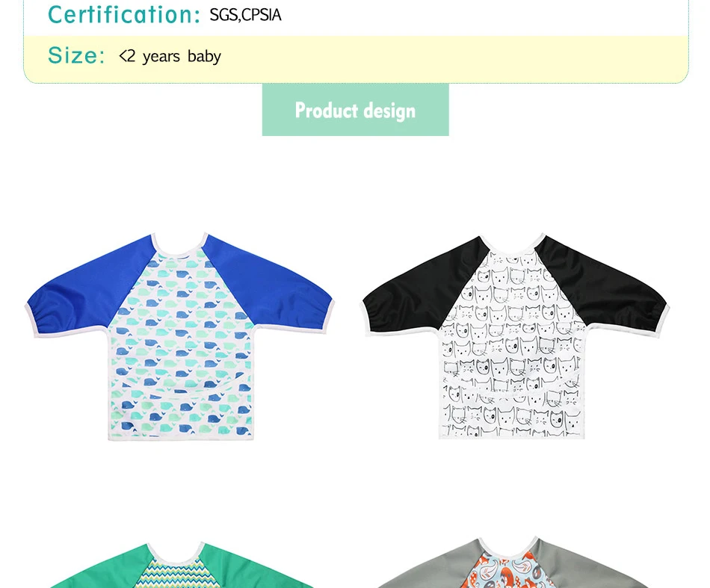
Task: Click the '<2 years baby' size text
Action: pyautogui.click(x=170, y=57)
